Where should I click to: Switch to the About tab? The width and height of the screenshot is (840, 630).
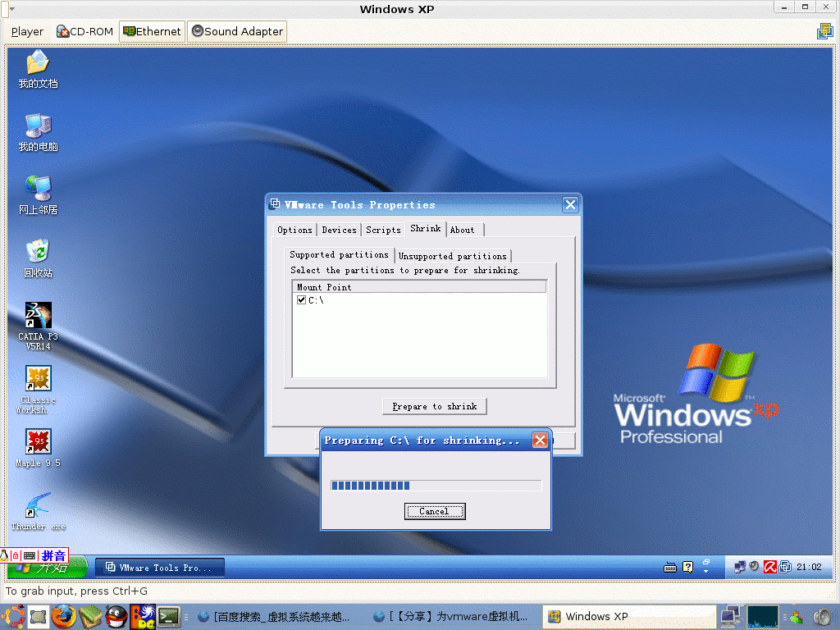[x=465, y=230]
